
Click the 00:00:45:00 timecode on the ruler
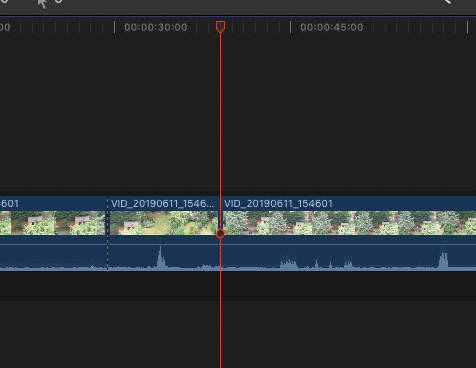click(332, 27)
